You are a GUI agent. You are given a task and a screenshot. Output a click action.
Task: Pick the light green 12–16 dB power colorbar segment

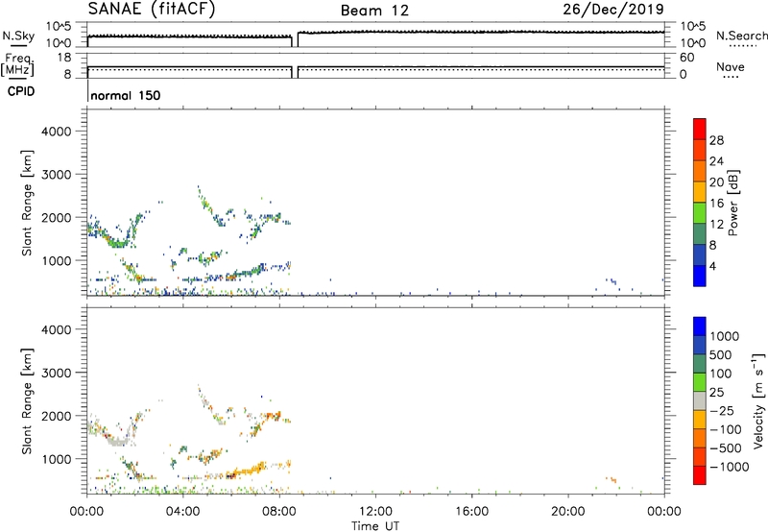pos(700,212)
